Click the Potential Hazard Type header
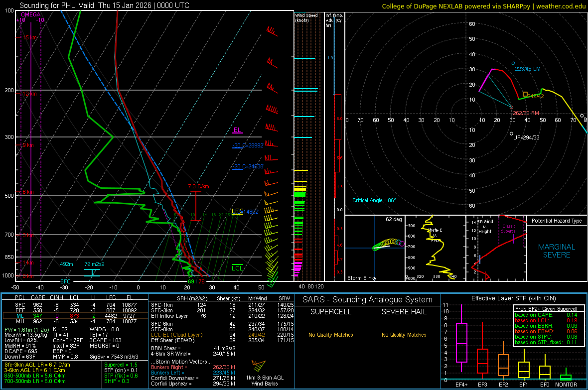 [x=557, y=221]
